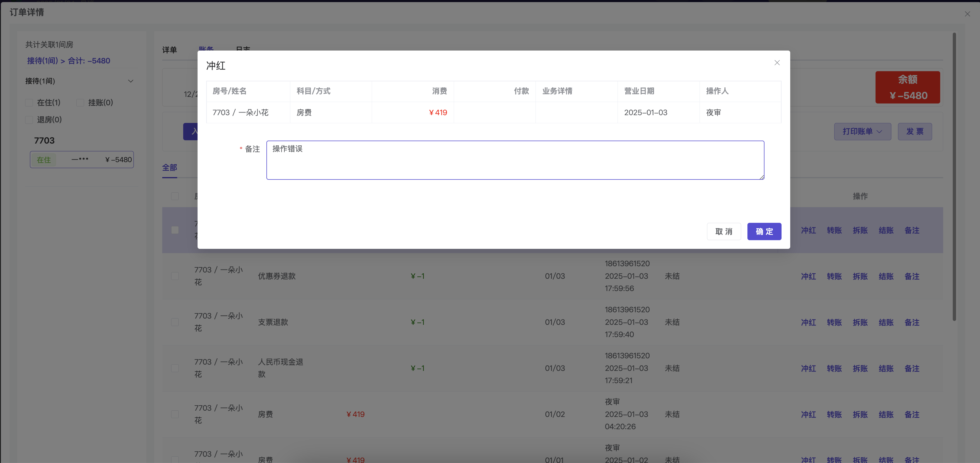Tick the 挂账(0) checkbox
This screenshot has width=980, height=463.
point(80,103)
